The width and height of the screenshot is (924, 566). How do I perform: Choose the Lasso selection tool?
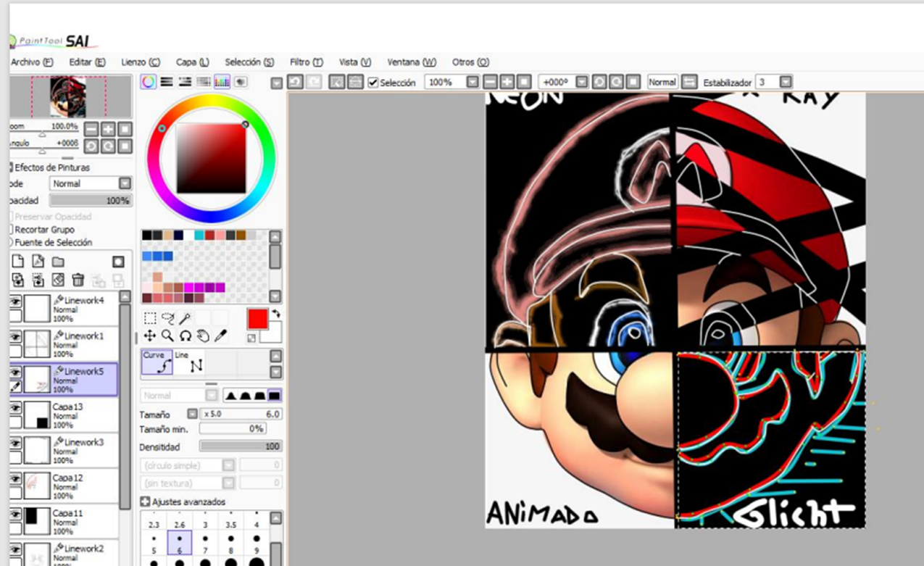click(x=168, y=318)
